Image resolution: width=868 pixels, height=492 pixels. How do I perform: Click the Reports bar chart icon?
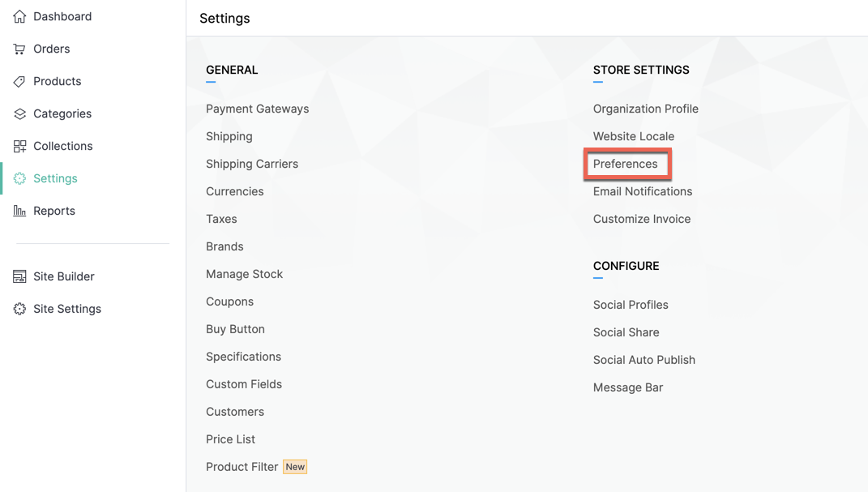click(x=19, y=211)
